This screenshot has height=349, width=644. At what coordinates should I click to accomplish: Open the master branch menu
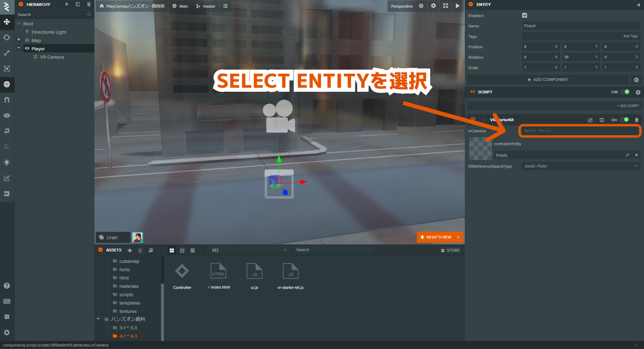click(x=206, y=6)
